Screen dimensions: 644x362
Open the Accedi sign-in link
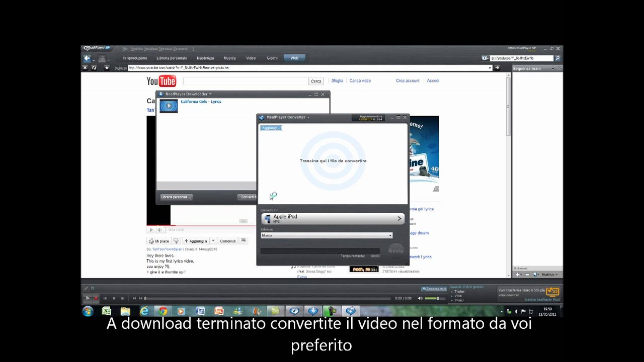point(433,80)
